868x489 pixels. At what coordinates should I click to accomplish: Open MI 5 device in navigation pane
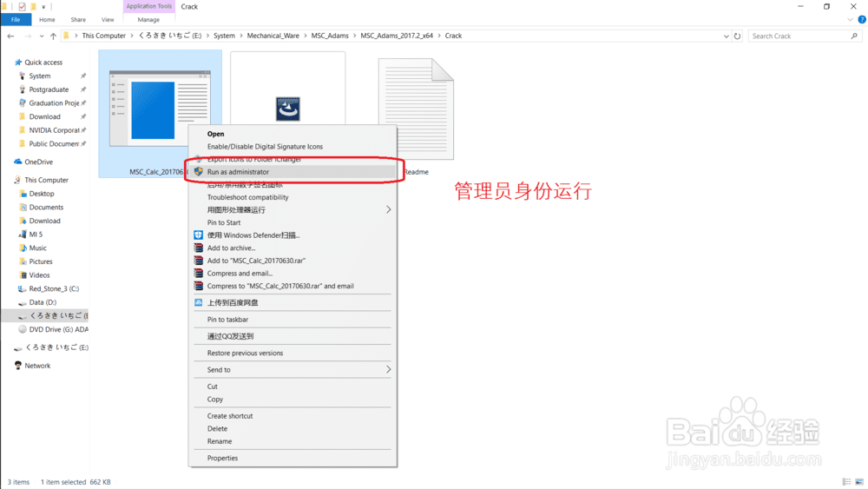click(36, 235)
